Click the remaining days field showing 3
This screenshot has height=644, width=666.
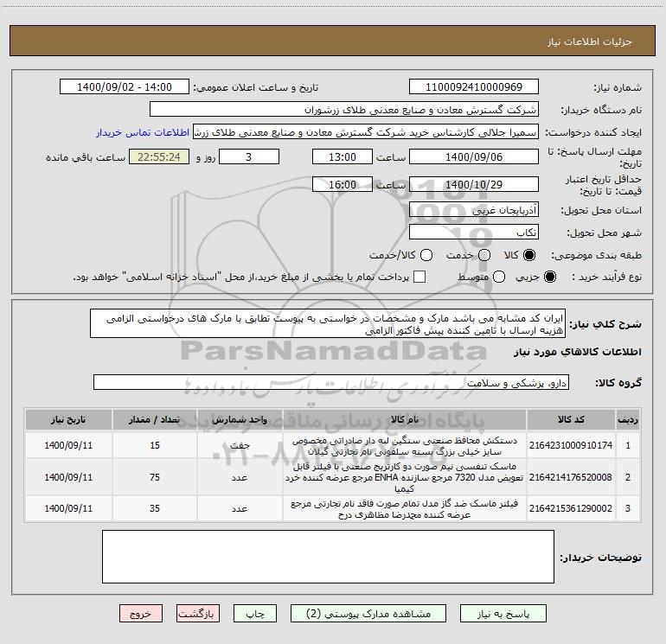tap(248, 157)
